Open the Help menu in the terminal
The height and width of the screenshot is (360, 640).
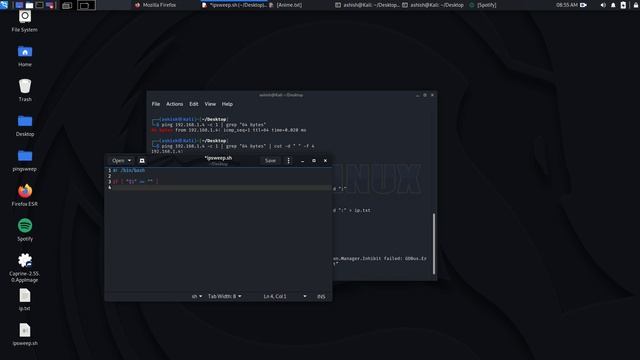click(x=227, y=104)
